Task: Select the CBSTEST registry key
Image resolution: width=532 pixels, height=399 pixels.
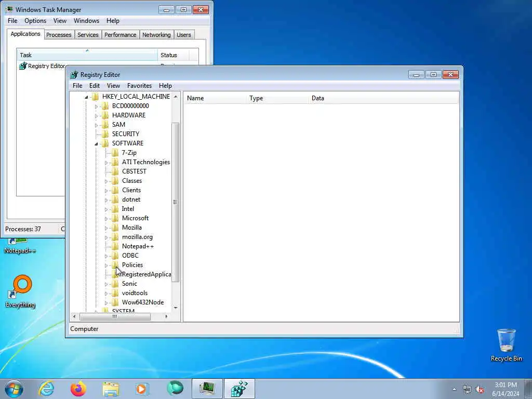Action: coord(135,171)
